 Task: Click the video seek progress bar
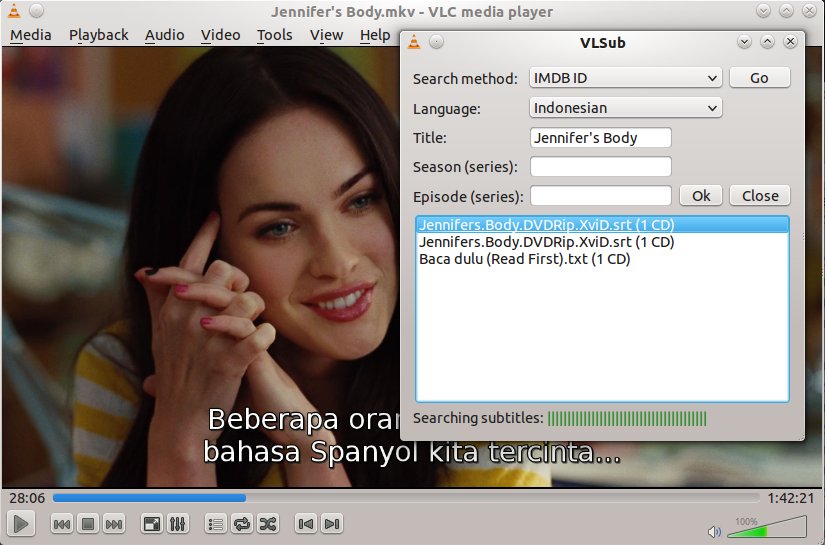tap(406, 498)
